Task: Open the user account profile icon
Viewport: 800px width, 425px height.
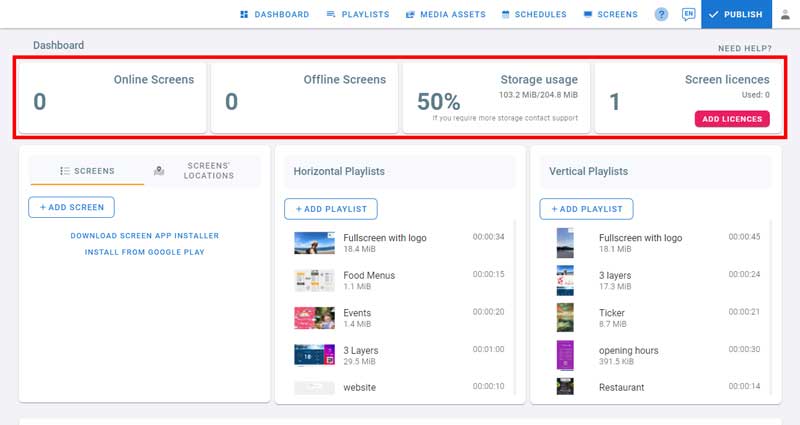Action: (783, 14)
